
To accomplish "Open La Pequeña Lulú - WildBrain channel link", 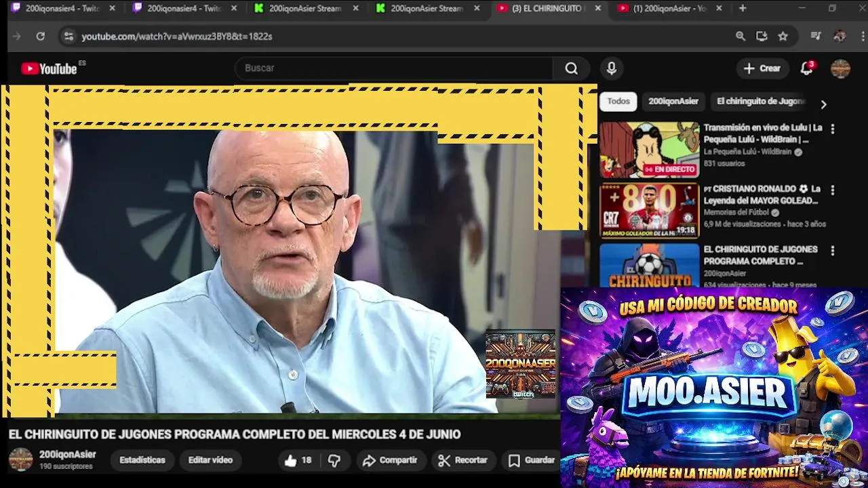I will point(747,152).
